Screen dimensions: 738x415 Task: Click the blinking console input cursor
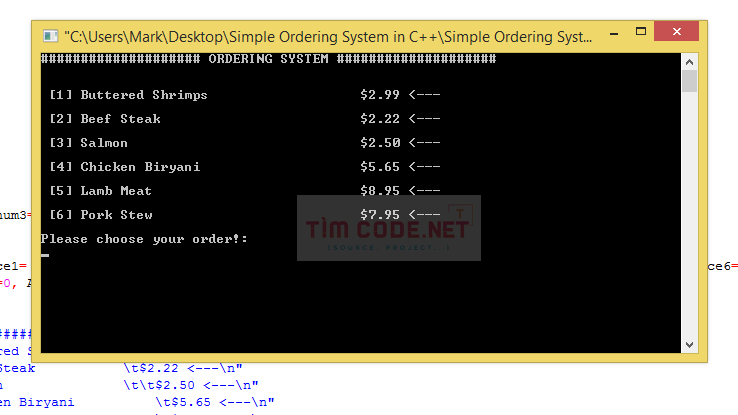pyautogui.click(x=45, y=255)
